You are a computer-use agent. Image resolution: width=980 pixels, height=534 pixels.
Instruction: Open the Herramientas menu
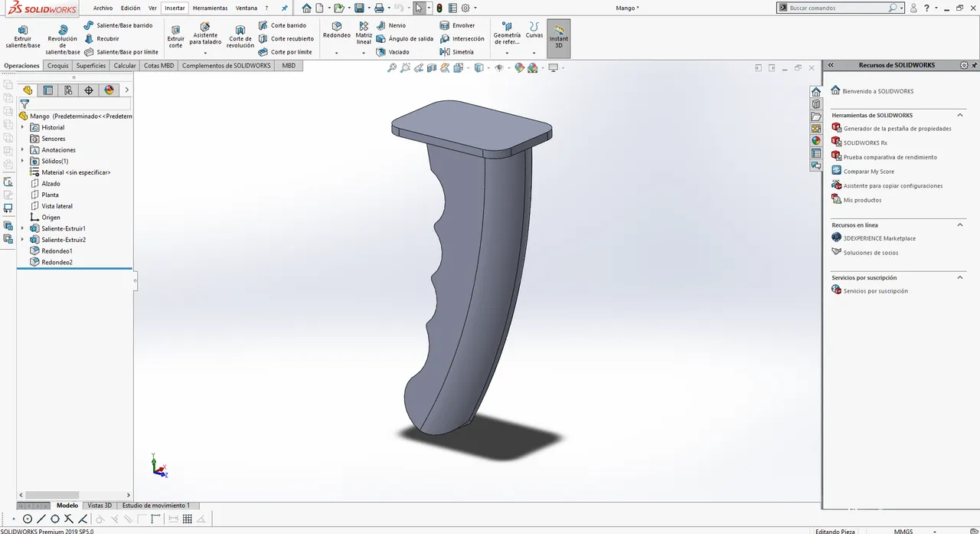point(210,8)
